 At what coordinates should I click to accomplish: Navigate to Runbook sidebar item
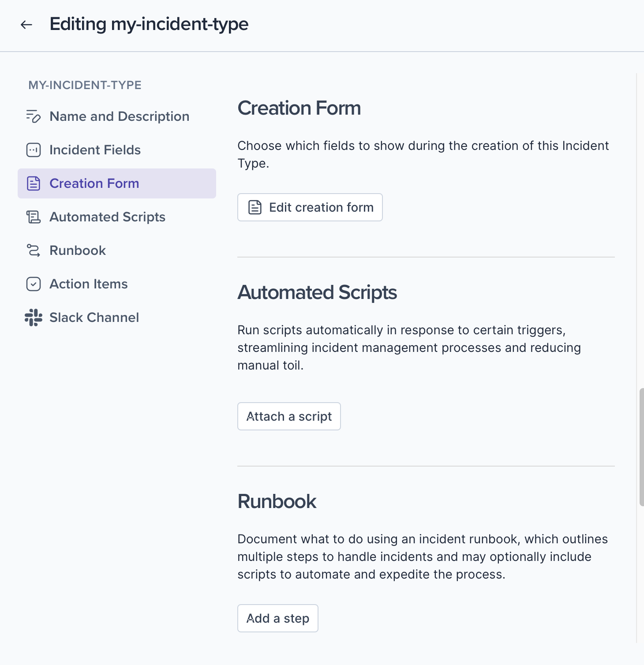click(78, 250)
